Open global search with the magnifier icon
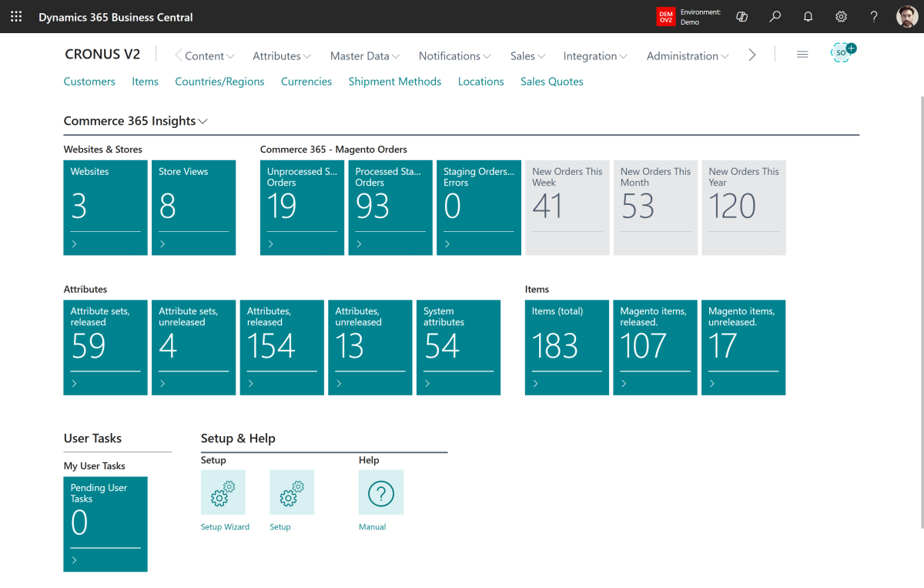This screenshot has width=924, height=588. click(775, 16)
